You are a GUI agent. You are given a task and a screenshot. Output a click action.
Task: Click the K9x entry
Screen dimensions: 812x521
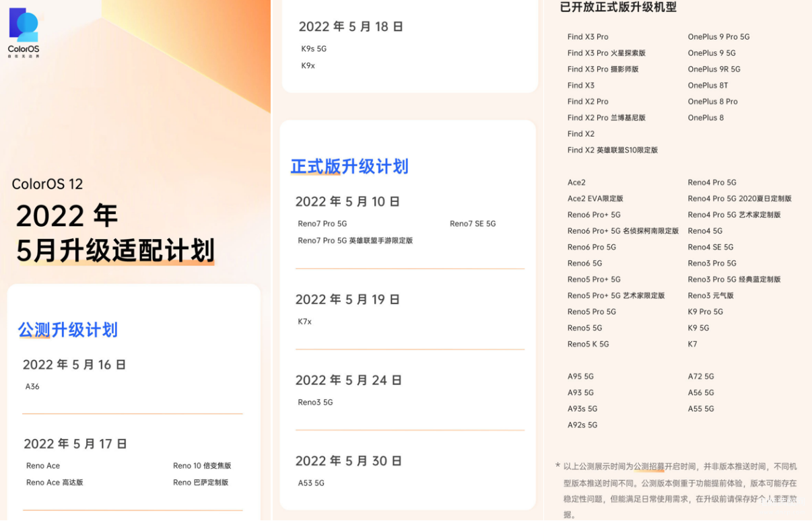pyautogui.click(x=308, y=66)
